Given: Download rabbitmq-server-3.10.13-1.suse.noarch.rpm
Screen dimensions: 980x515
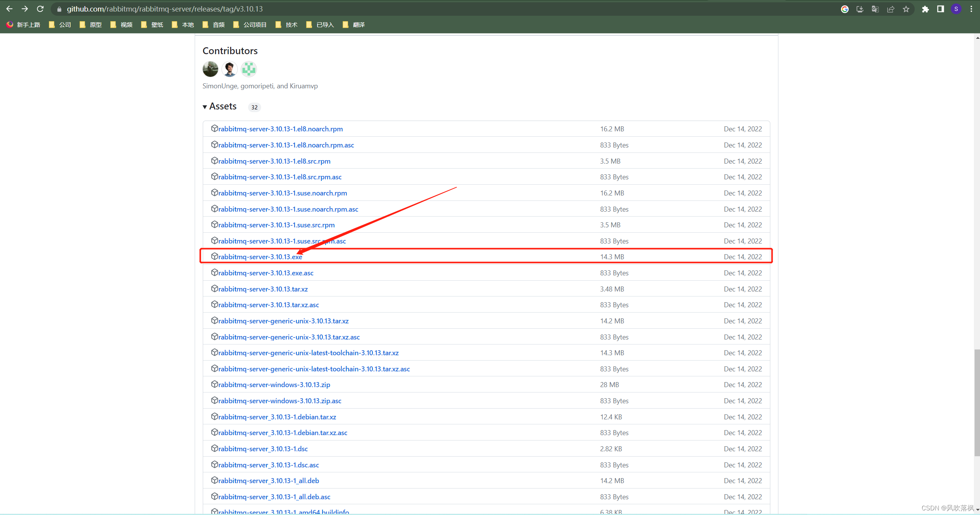Looking at the screenshot, I should point(283,193).
